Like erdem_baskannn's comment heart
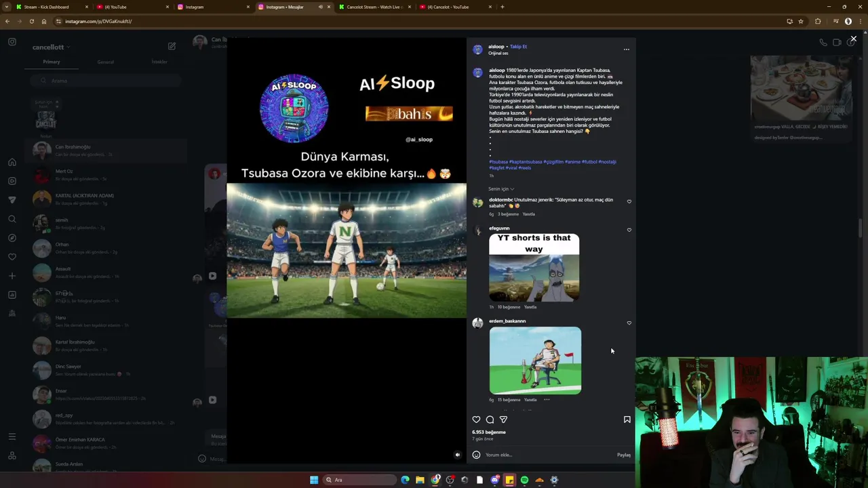 629,323
